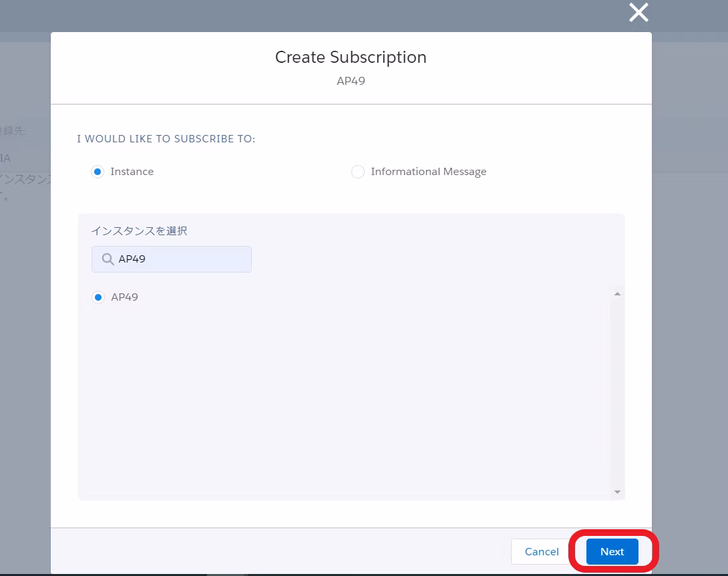
Task: Click the Create Subscription heading
Action: (351, 57)
